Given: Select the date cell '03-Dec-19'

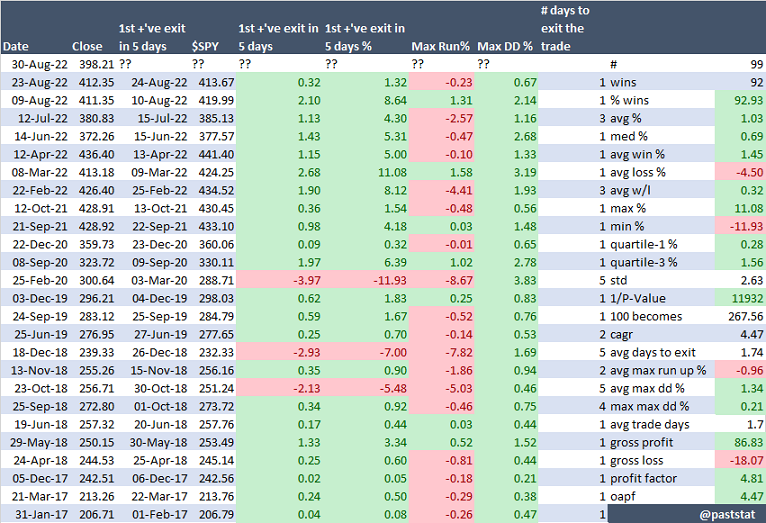Looking at the screenshot, I should coord(40,298).
